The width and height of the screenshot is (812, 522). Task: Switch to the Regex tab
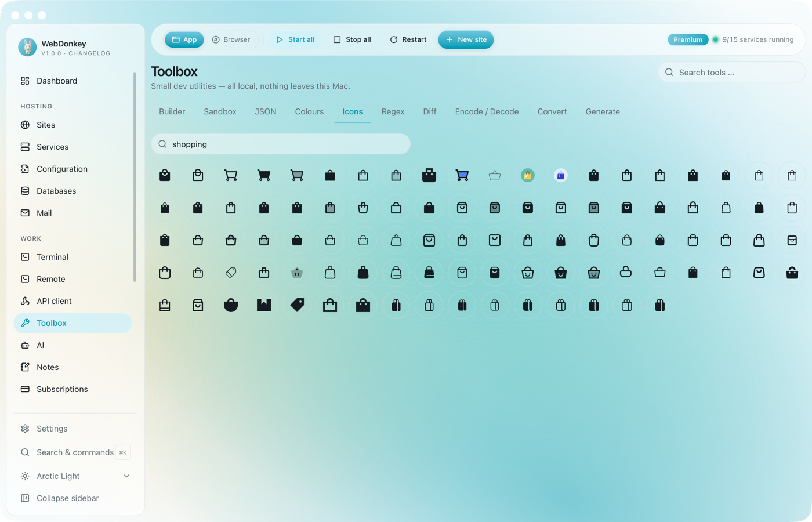pyautogui.click(x=393, y=111)
